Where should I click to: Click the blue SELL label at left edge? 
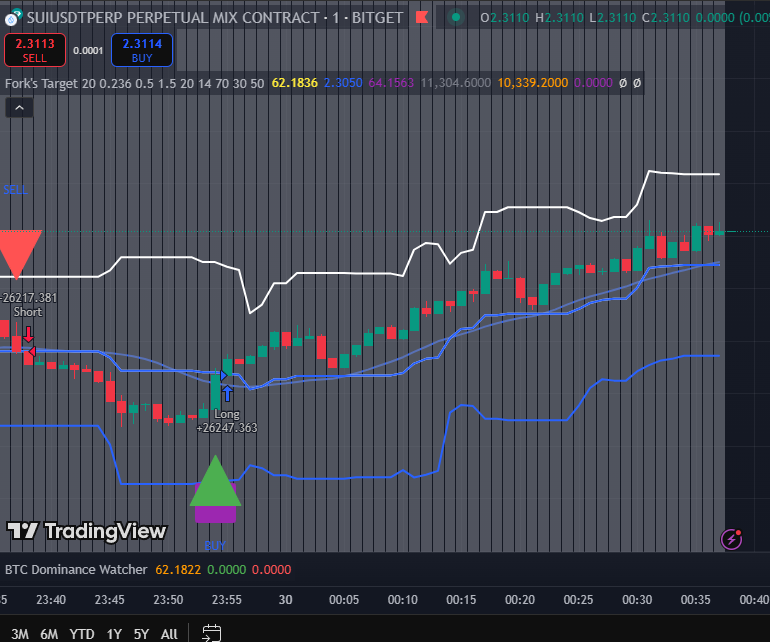click(x=15, y=190)
